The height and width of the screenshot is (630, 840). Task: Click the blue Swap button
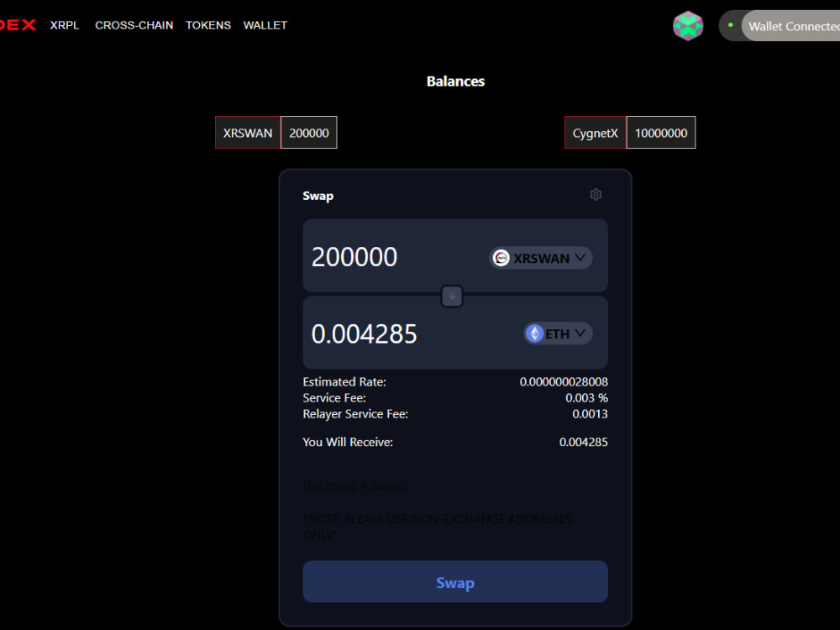455,582
